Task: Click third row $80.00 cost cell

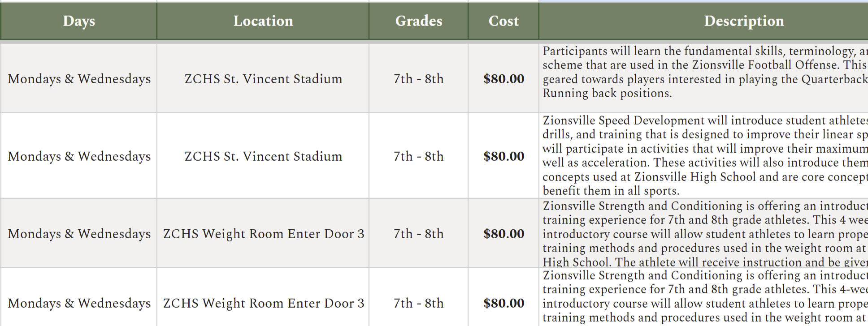Action: pos(503,234)
